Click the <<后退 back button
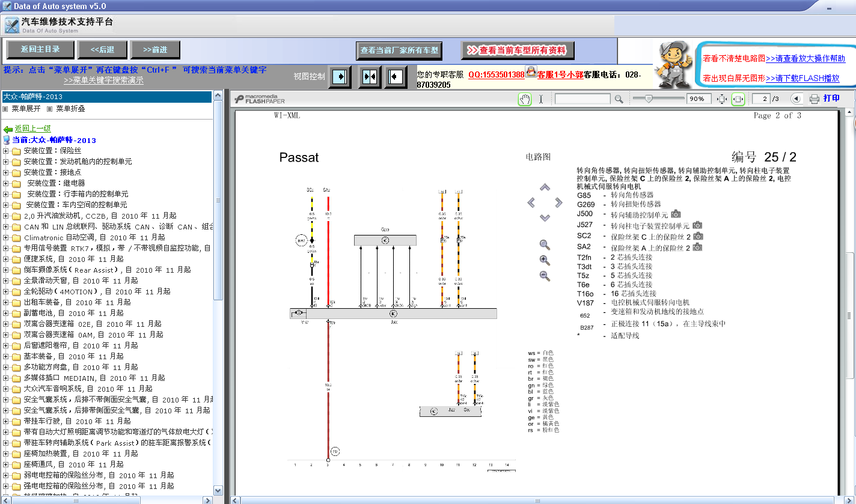The width and height of the screenshot is (856, 504). 102,50
